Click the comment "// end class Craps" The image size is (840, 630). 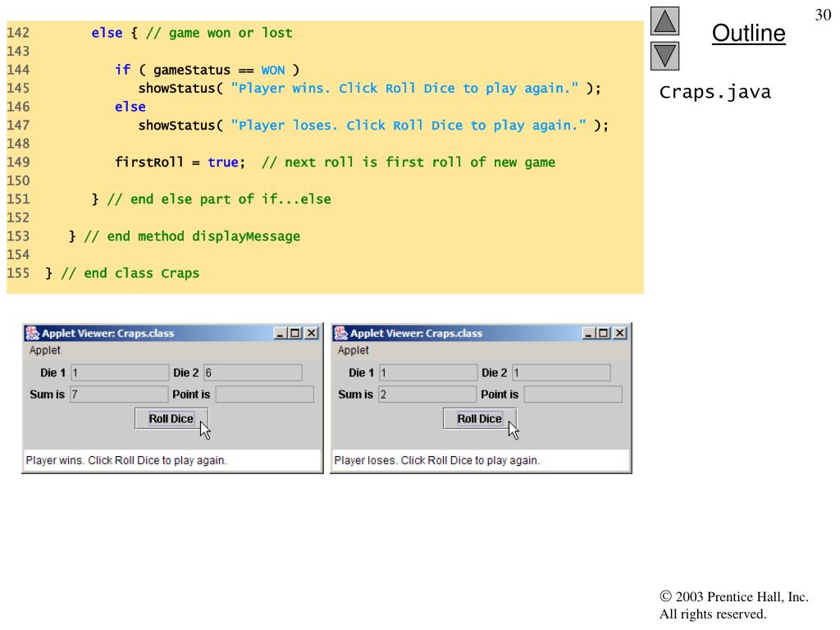coord(130,273)
